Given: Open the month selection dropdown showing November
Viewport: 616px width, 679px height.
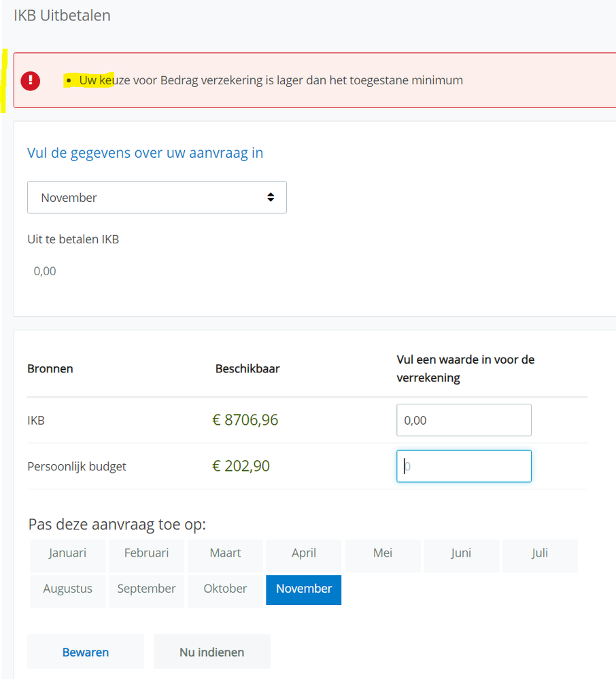Looking at the screenshot, I should click(156, 196).
